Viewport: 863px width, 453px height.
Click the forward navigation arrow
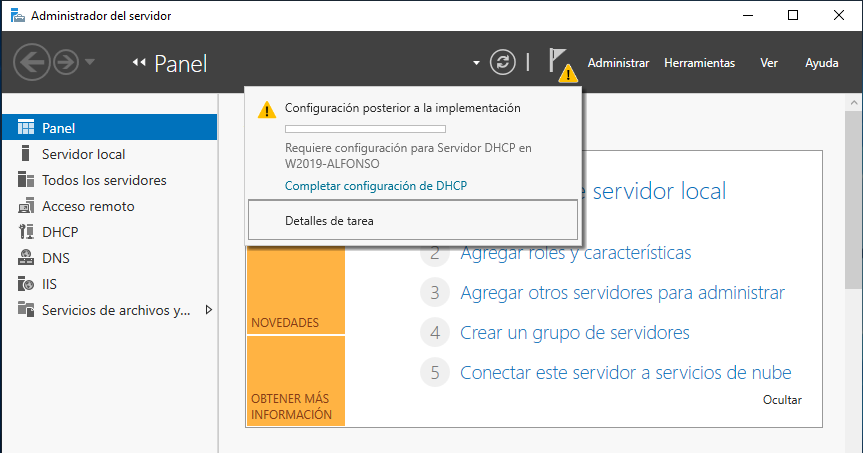(x=66, y=62)
